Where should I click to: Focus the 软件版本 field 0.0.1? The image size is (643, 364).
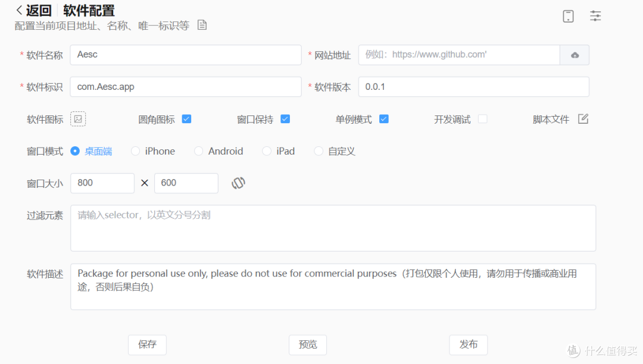coord(474,87)
